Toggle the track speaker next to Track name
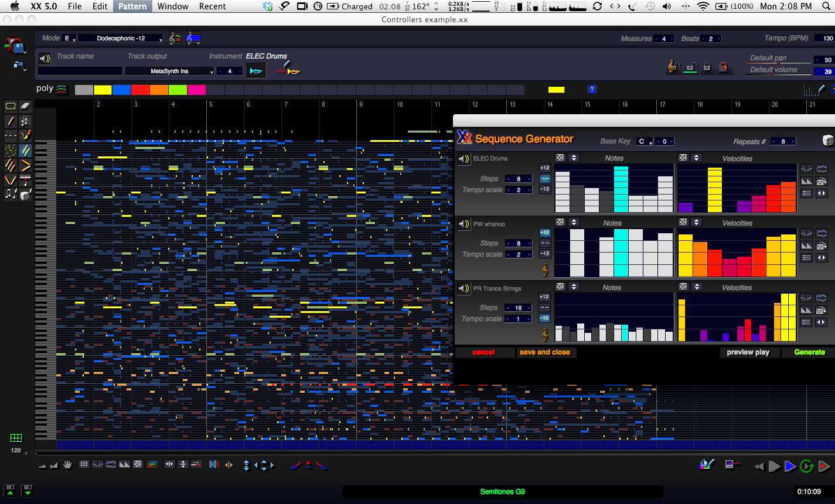Image resolution: width=835 pixels, height=504 pixels. pyautogui.click(x=45, y=59)
